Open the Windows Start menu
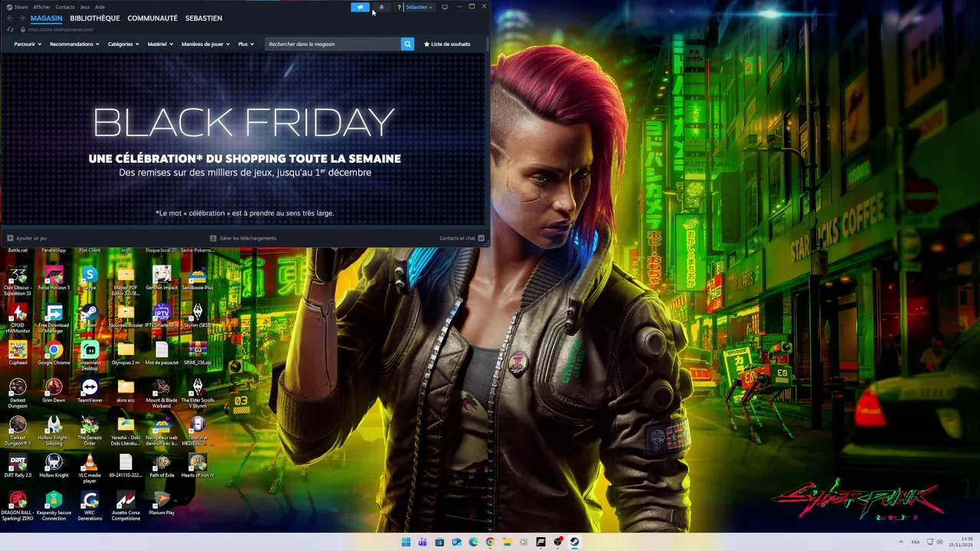This screenshot has width=980, height=551. pyautogui.click(x=406, y=542)
